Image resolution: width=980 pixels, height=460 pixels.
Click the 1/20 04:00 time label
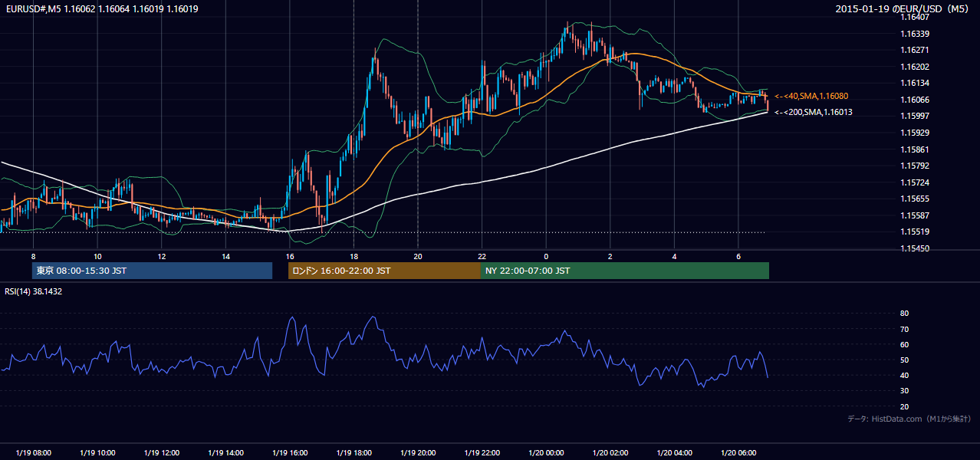point(674,453)
